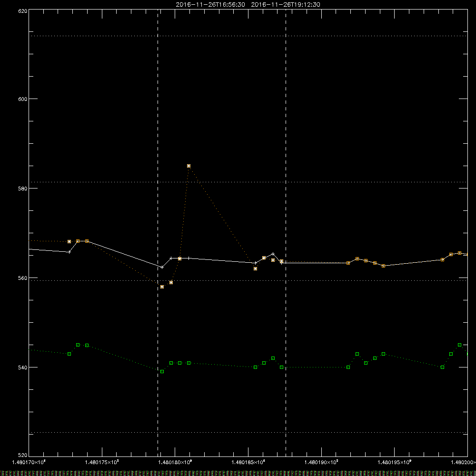Click the 1.480175×10⁹ x-axis label

point(102,462)
